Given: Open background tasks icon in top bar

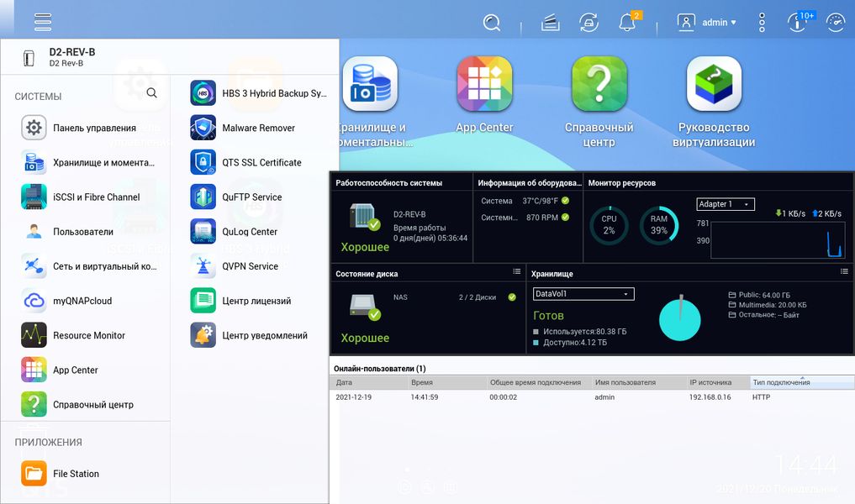Looking at the screenshot, I should (550, 23).
